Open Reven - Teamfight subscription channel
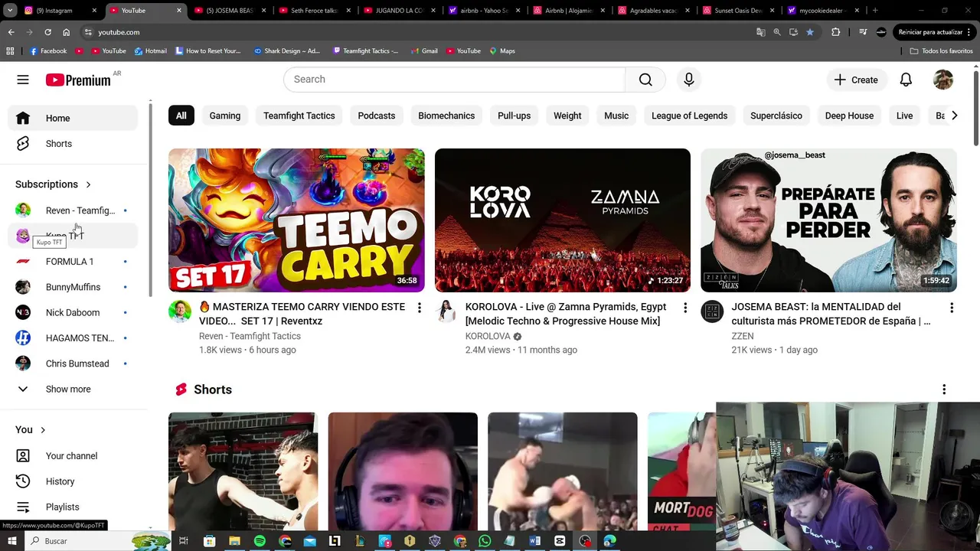980x551 pixels. coord(73,210)
